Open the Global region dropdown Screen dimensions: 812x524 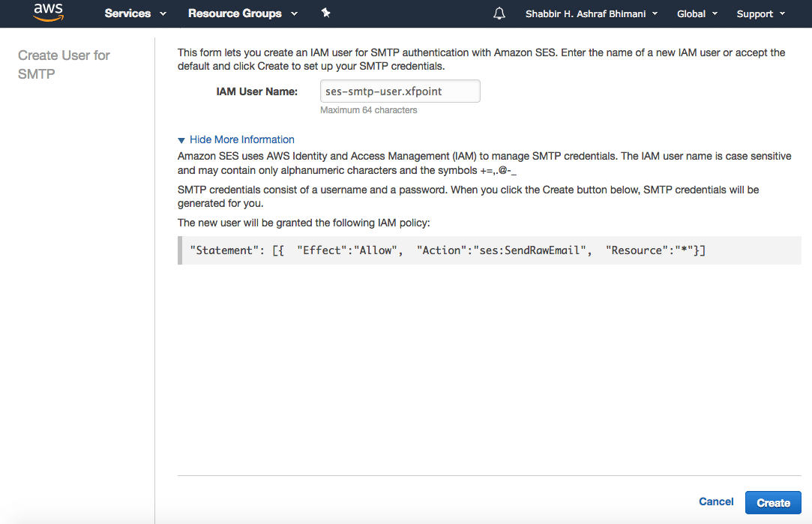point(697,14)
